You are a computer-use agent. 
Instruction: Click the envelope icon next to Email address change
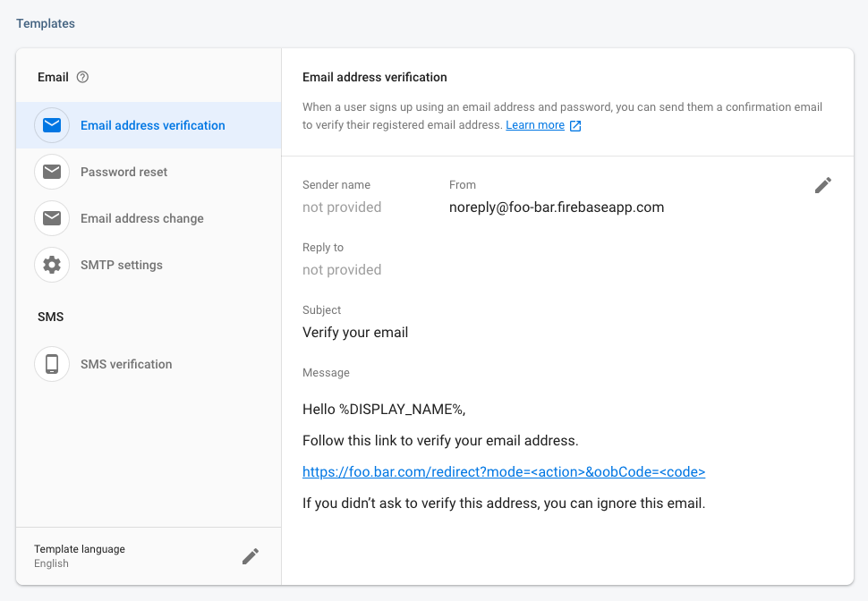52,218
